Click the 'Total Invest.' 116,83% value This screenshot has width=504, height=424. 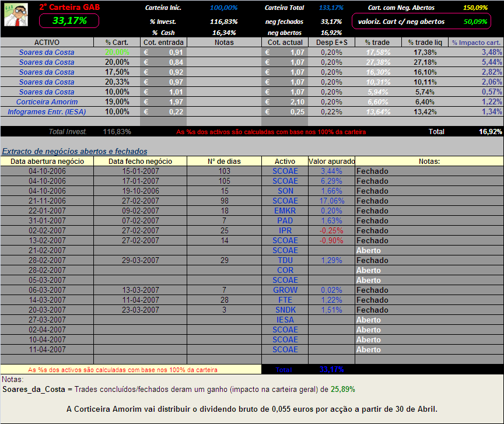pyautogui.click(x=117, y=131)
